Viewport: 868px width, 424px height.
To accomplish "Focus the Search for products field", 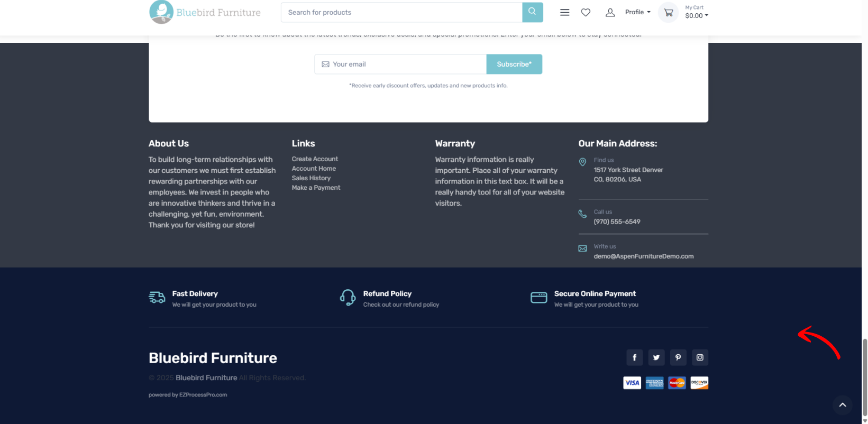I will tap(401, 12).
